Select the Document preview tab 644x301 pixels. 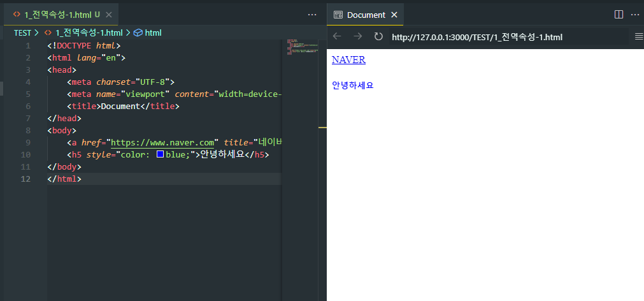[x=366, y=15]
